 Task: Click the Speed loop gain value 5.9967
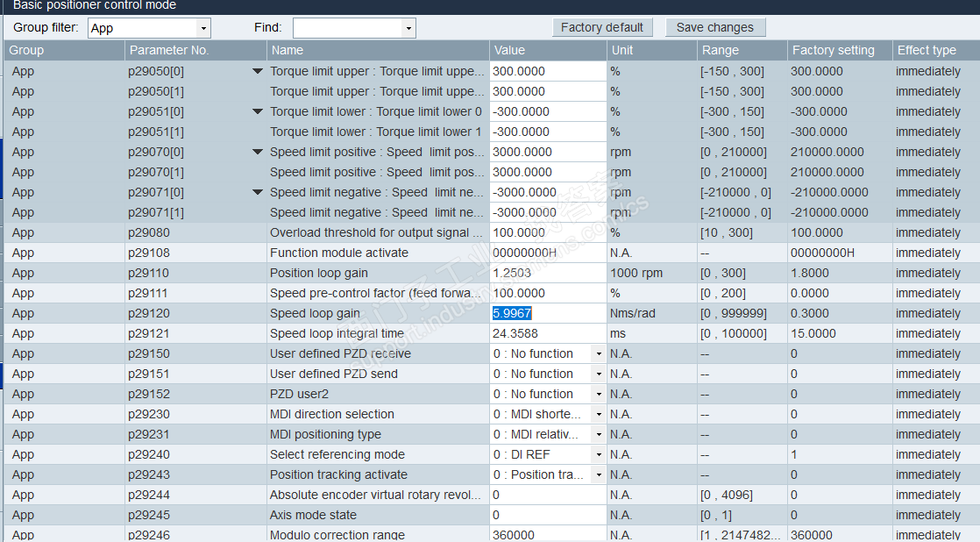click(x=548, y=313)
